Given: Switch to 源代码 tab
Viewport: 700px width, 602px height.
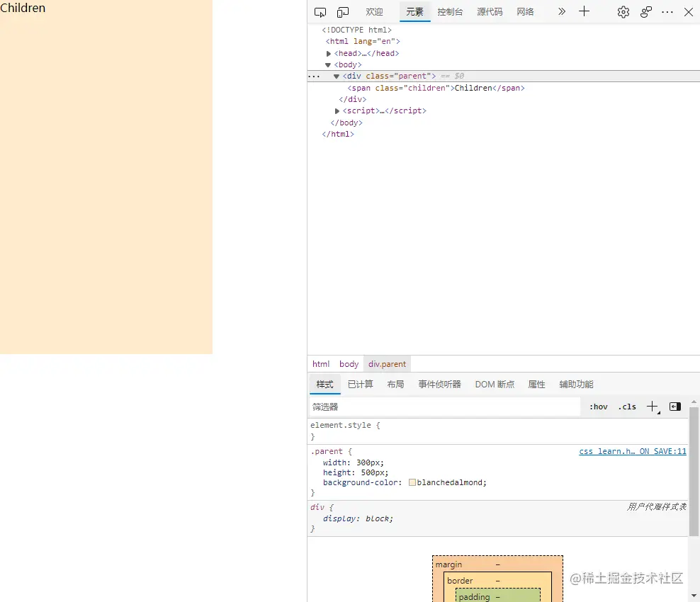Looking at the screenshot, I should [490, 12].
